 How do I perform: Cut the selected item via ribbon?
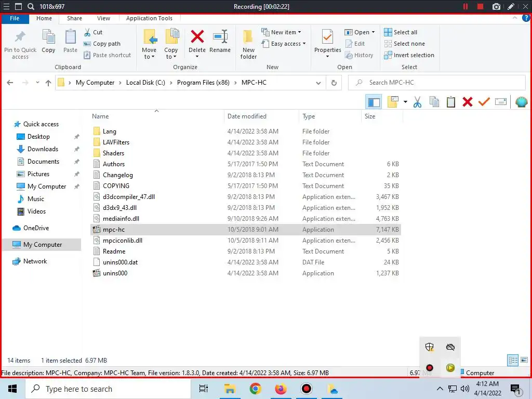[93, 32]
